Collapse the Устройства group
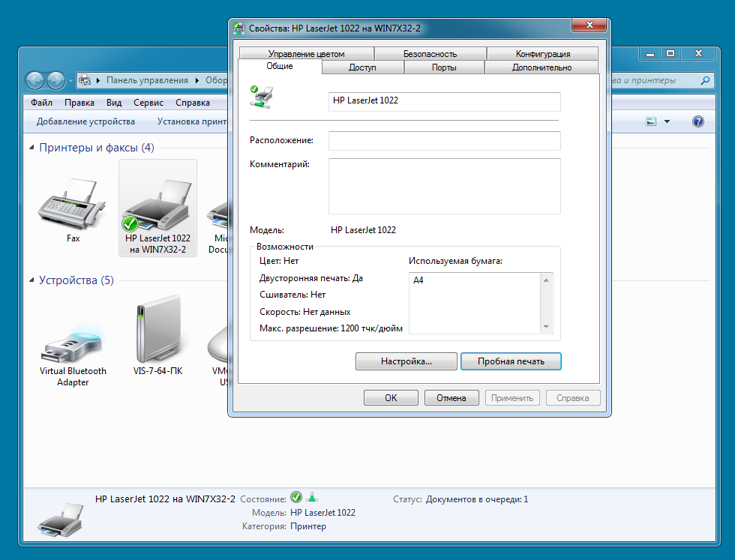Image resolution: width=735 pixels, height=560 pixels. 31,280
